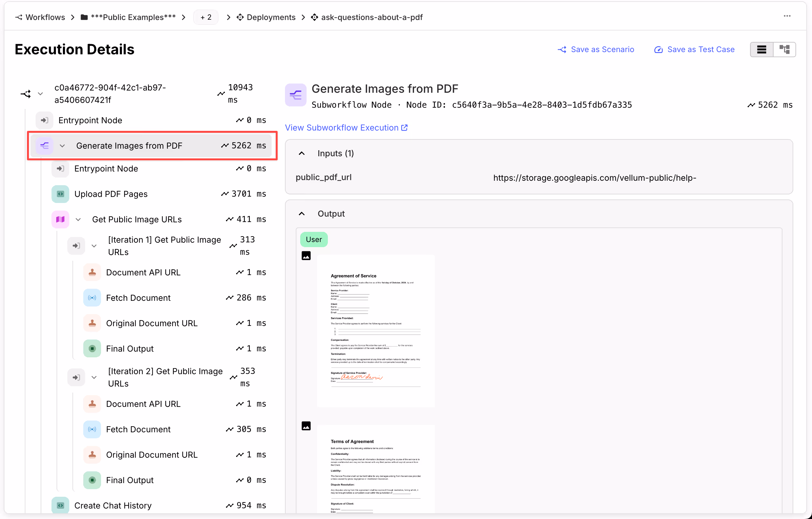Click the large subworkflow icon in detail header

click(296, 95)
